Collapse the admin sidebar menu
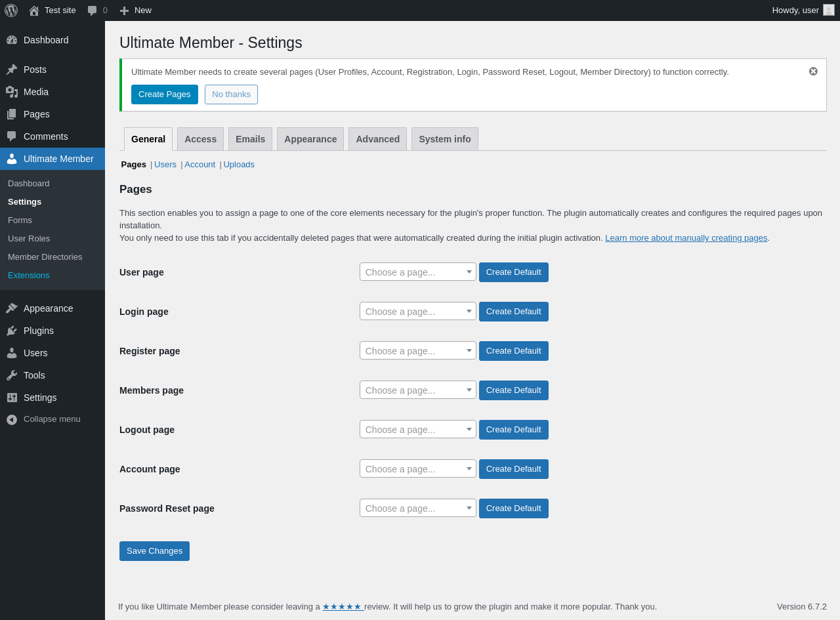Screen dimensions: 840x620 [12, 419]
